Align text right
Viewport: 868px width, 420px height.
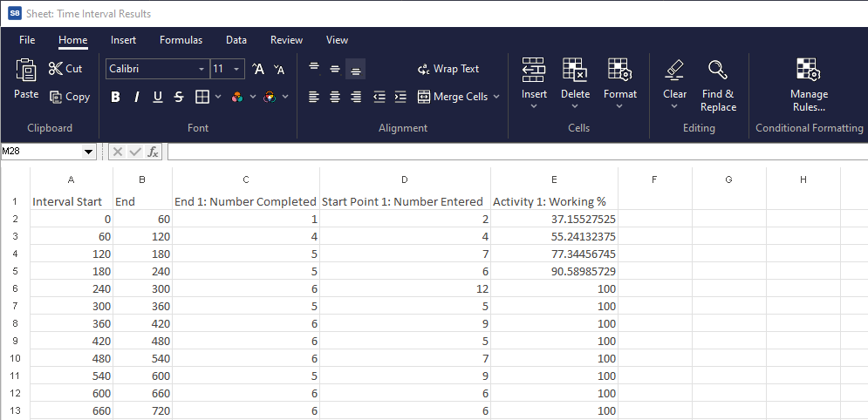pyautogui.click(x=356, y=97)
